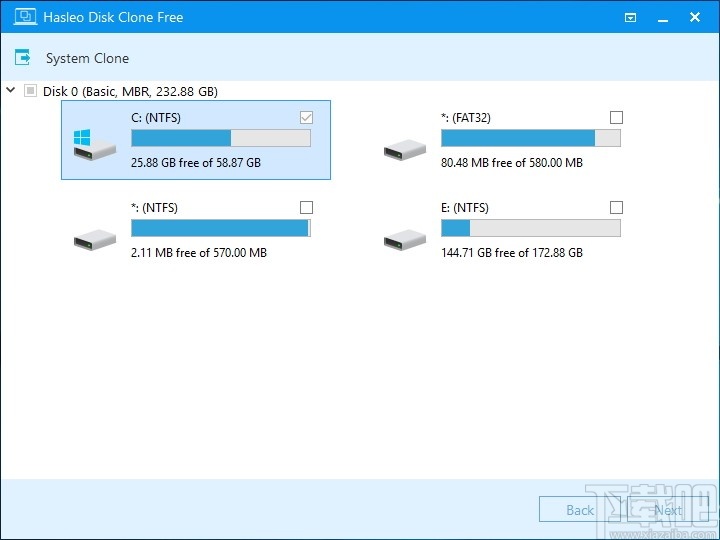Click the text 80.48 MB free of 580.00 MB
Screen dimensions: 720x540
pos(512,163)
